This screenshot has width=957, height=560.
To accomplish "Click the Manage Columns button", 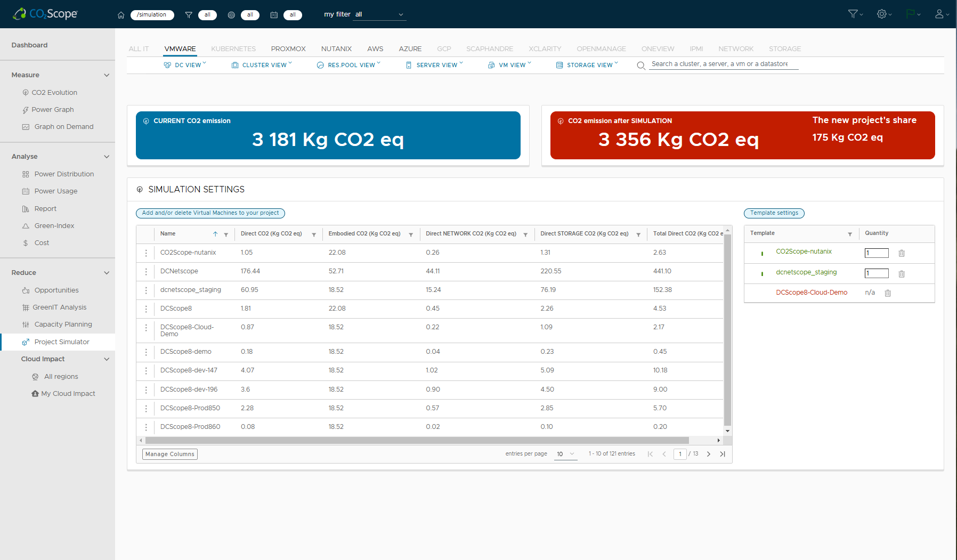I will coord(170,454).
